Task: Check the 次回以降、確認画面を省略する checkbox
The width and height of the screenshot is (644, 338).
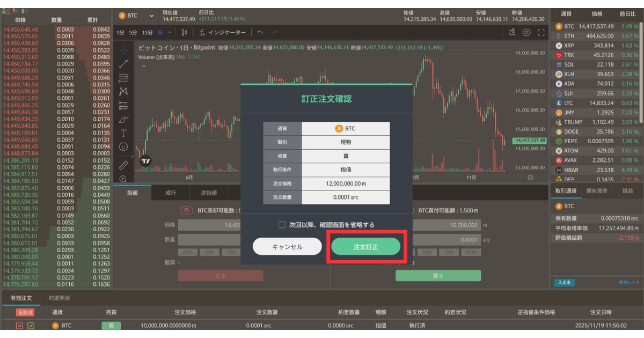Action: coord(282,225)
